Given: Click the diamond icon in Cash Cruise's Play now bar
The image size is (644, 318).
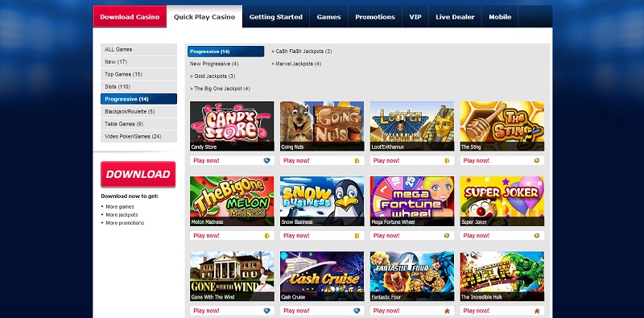Looking at the screenshot, I should coord(357,311).
